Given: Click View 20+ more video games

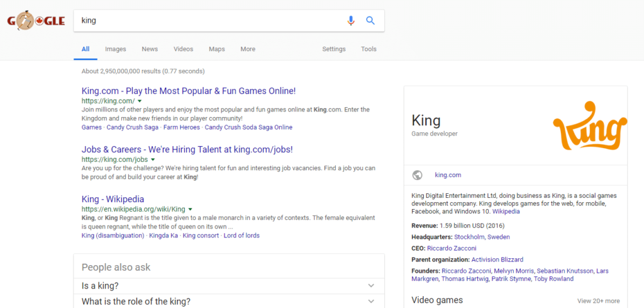Looking at the screenshot, I should pyautogui.click(x=599, y=301).
